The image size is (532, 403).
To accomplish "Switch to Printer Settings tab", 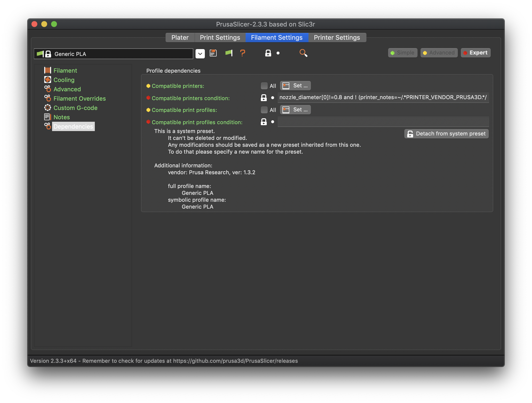I will point(337,38).
